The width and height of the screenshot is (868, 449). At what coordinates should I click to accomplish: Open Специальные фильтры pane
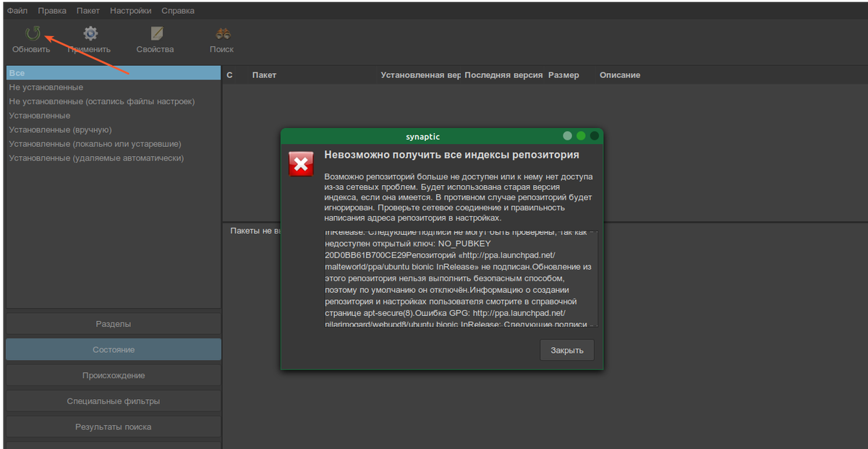(114, 401)
